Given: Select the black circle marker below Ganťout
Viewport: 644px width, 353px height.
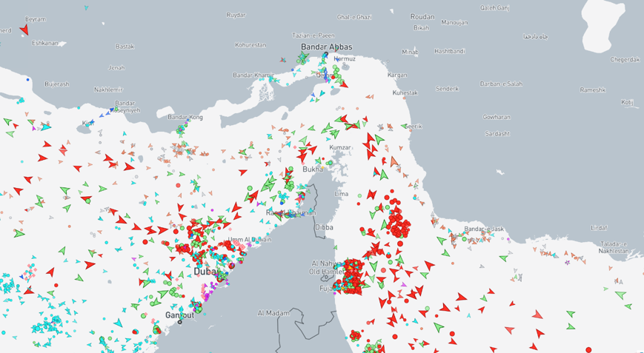Looking at the screenshot, I should click(x=179, y=322).
